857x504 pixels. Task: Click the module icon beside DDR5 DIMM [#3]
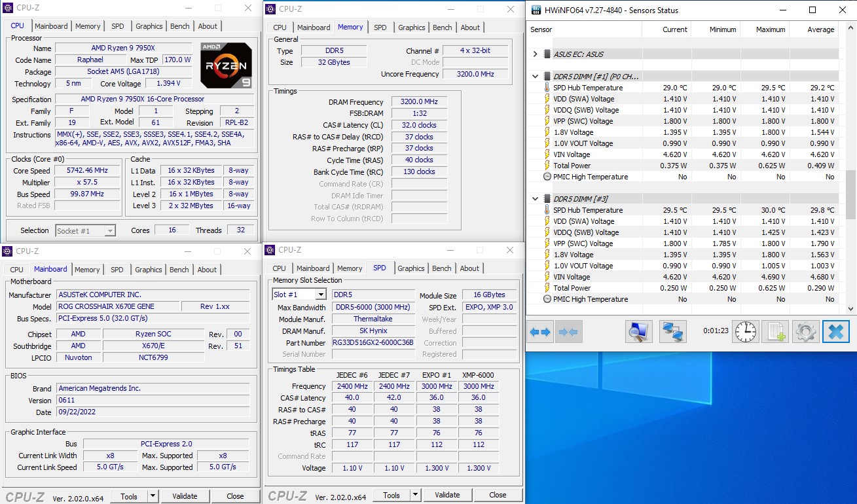(547, 199)
